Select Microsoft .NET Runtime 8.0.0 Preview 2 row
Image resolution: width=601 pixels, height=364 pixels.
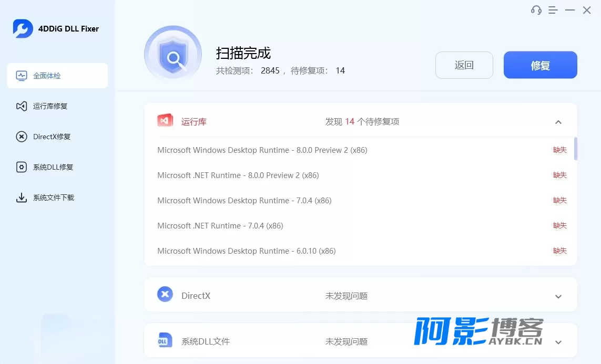click(x=362, y=175)
